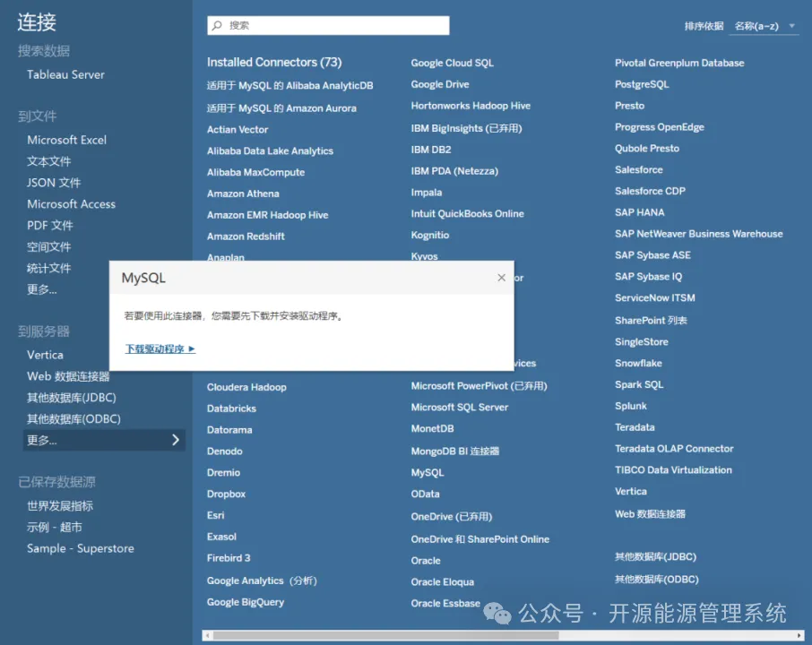Connect to Microsoft Excel file
812x645 pixels.
67,140
